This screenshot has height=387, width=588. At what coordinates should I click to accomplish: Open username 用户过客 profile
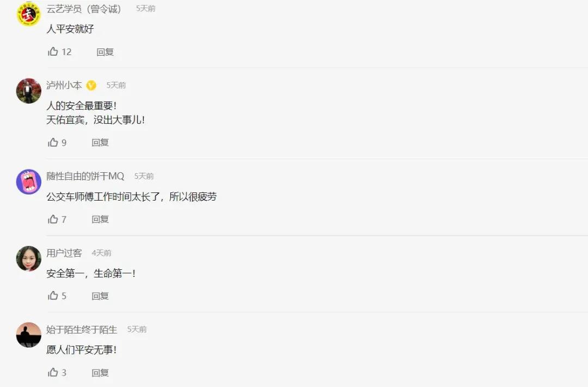pyautogui.click(x=64, y=253)
